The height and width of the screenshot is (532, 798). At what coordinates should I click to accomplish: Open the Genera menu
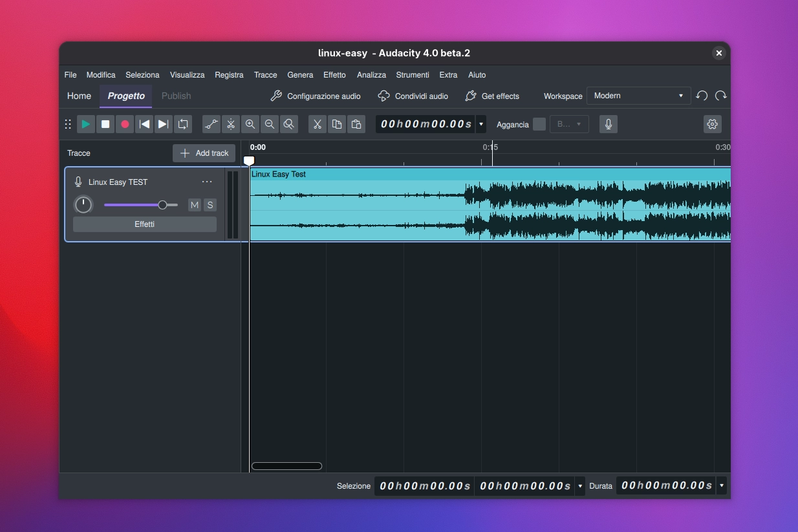coord(300,75)
